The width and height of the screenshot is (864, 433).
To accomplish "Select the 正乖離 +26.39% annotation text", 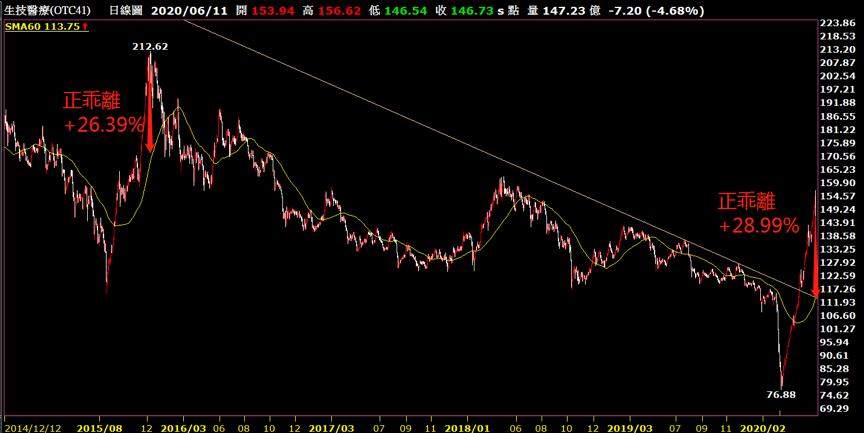I will point(103,113).
